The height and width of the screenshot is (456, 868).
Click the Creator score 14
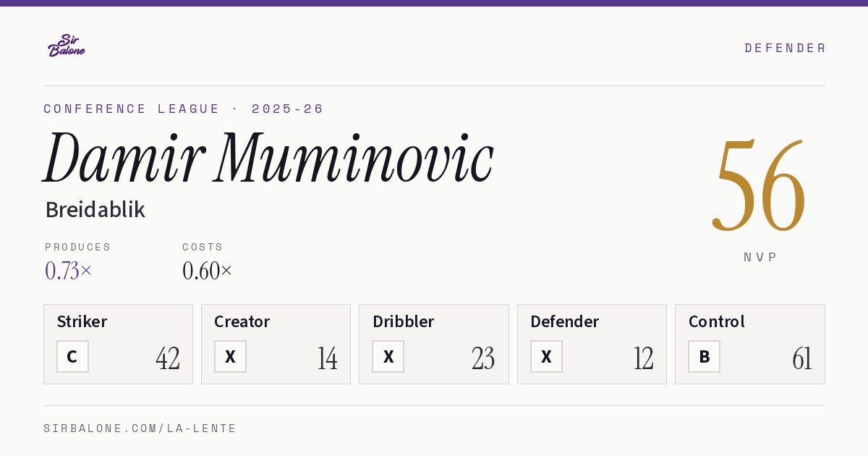[327, 358]
